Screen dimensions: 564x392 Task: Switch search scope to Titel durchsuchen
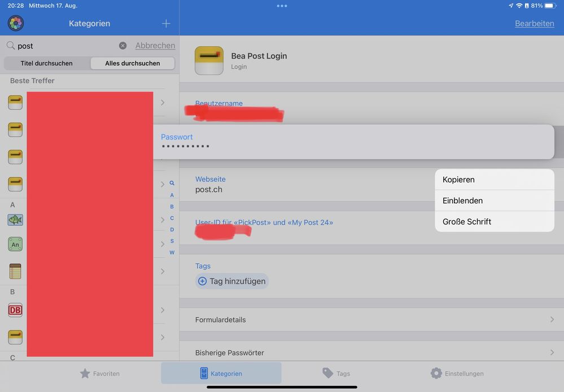coord(47,63)
